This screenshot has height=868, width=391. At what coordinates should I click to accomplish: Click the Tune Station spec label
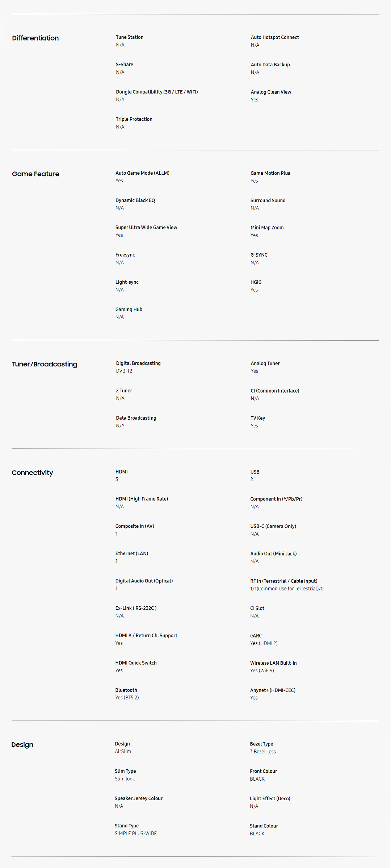tap(130, 37)
